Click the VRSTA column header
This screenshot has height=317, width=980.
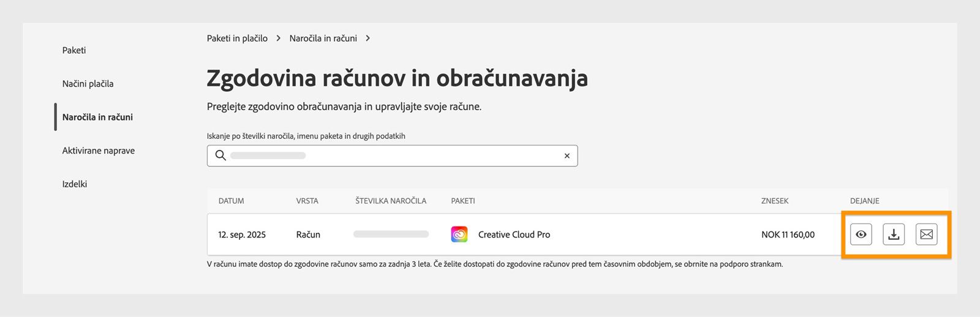tap(307, 201)
